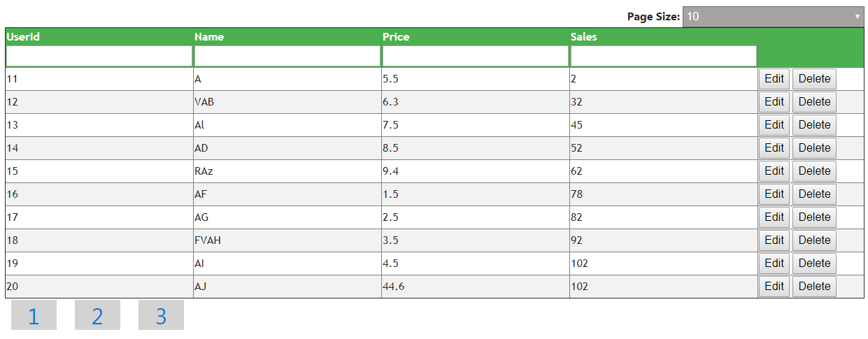Edit the row with UserId 19
The height and width of the screenshot is (339, 868).
(774, 264)
